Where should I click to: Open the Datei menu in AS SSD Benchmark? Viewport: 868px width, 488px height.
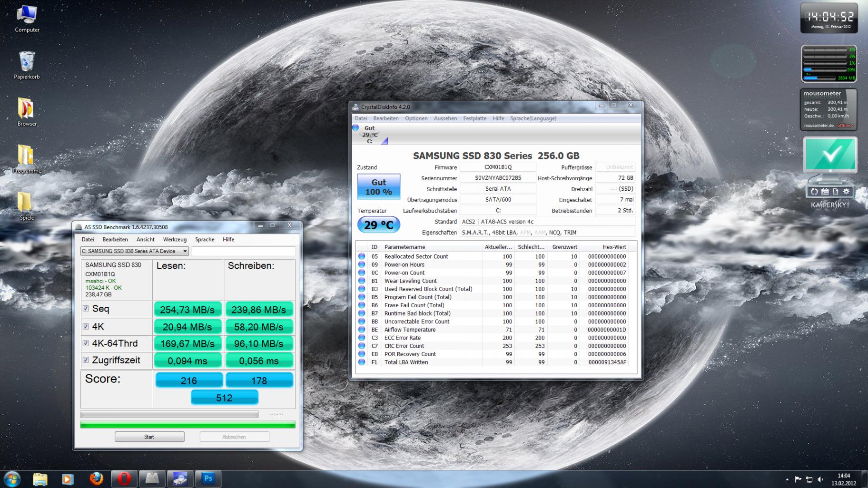[88, 239]
